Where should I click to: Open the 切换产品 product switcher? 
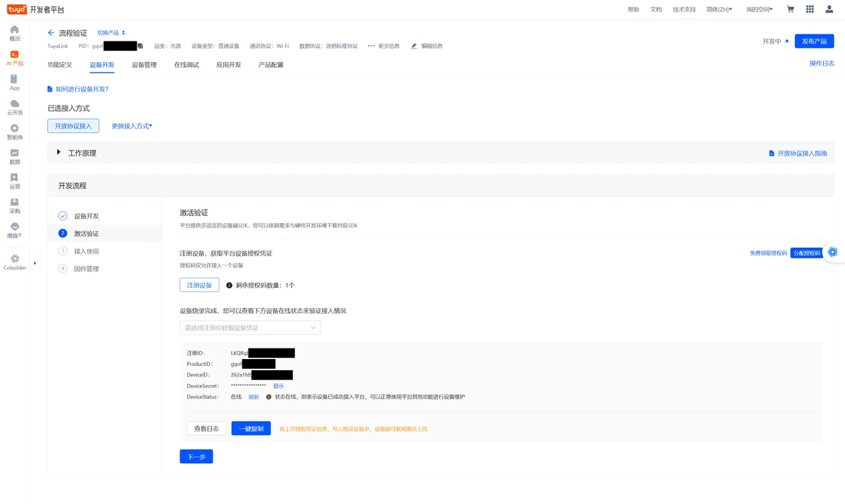(x=111, y=33)
